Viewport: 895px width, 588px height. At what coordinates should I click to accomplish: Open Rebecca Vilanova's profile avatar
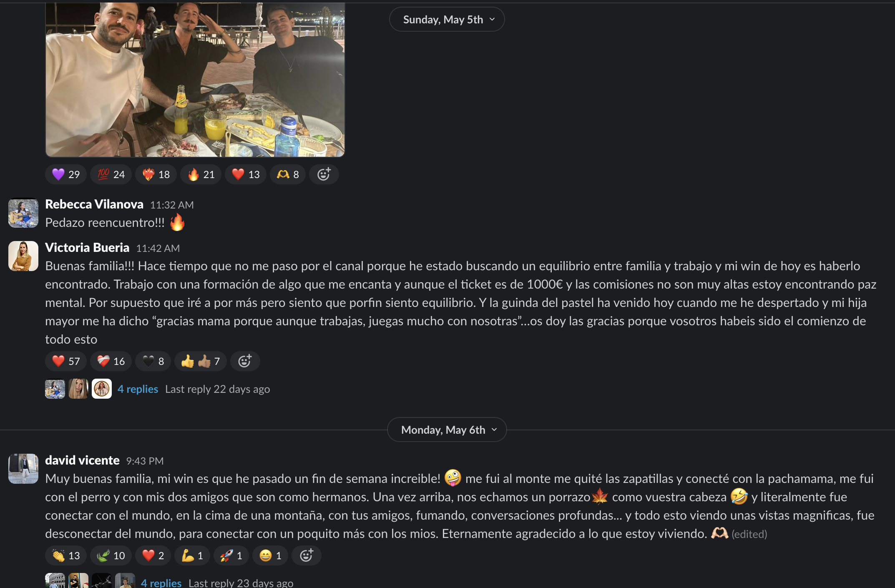[23, 213]
